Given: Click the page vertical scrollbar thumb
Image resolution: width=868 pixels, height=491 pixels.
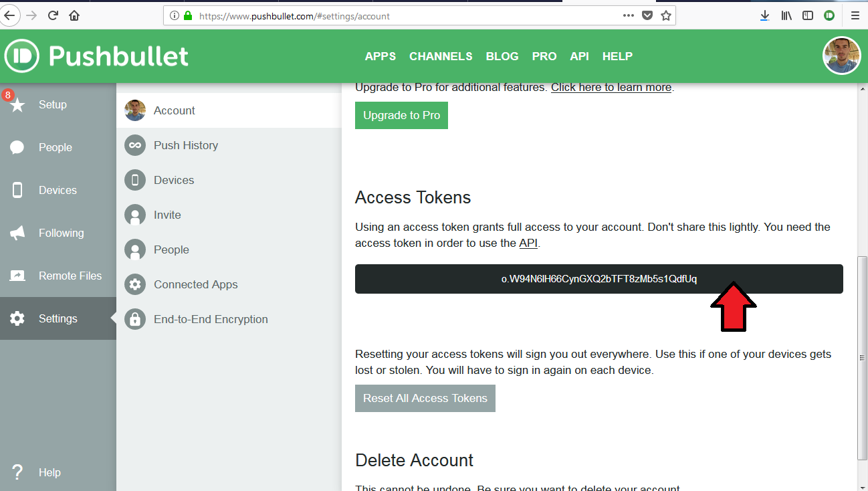Looking at the screenshot, I should click(x=862, y=358).
